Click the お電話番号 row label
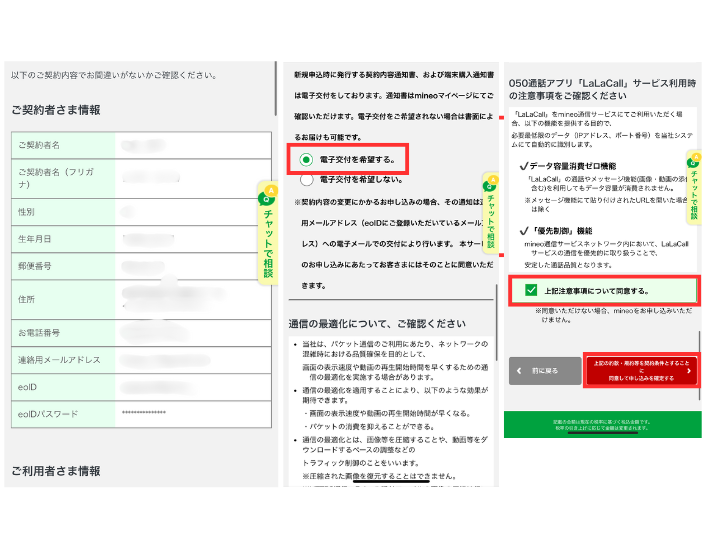Image resolution: width=710 pixels, height=533 pixels. click(x=39, y=332)
